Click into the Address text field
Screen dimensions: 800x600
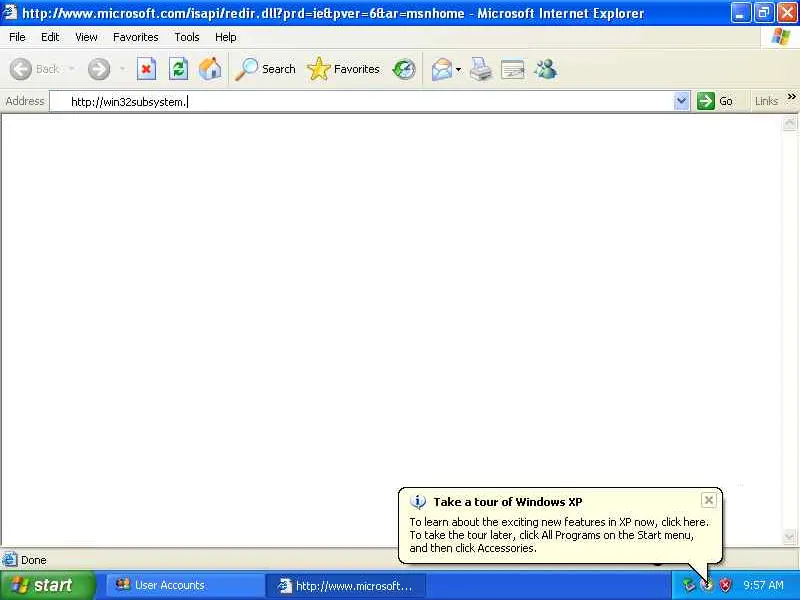361,102
